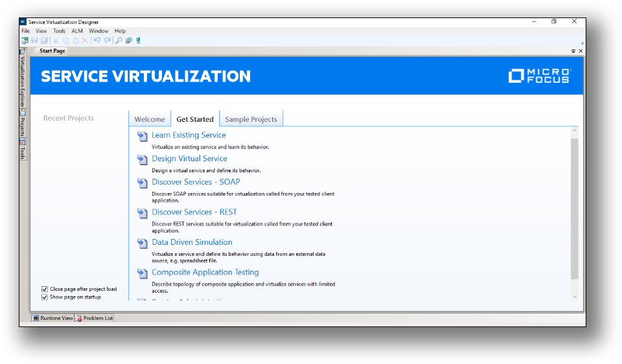Select the Get Started tab

point(195,119)
